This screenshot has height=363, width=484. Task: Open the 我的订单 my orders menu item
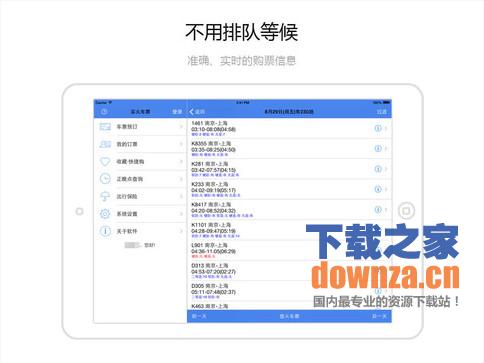tap(140, 144)
